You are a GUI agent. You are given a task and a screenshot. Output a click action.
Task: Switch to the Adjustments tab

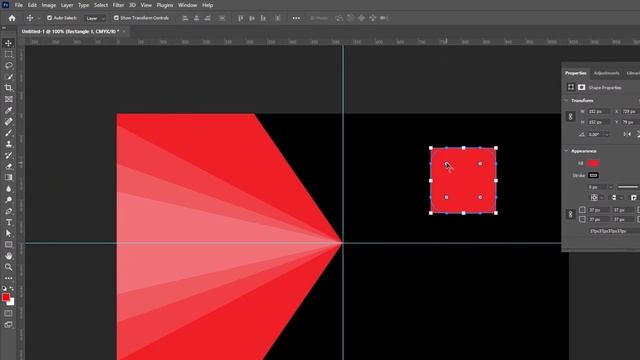[x=607, y=73]
